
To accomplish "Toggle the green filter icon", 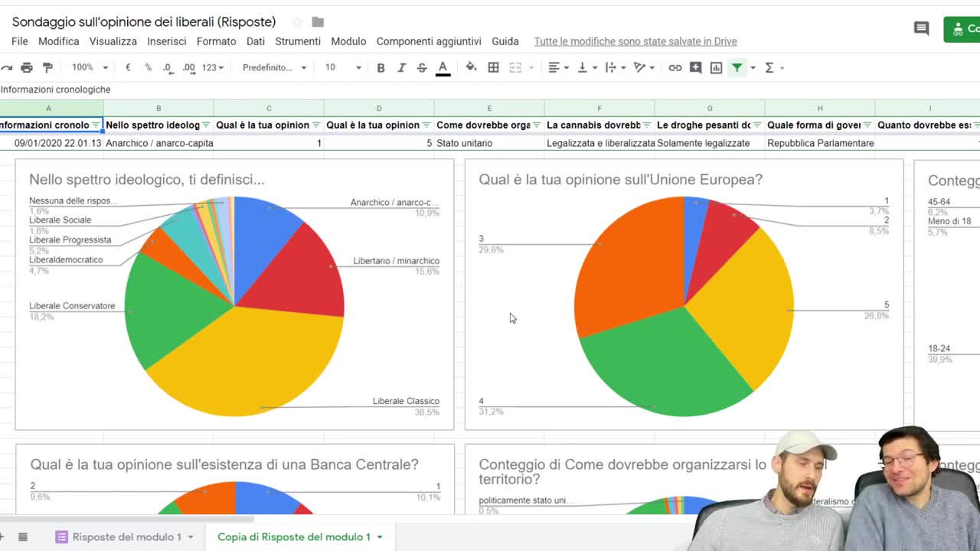I will (737, 67).
